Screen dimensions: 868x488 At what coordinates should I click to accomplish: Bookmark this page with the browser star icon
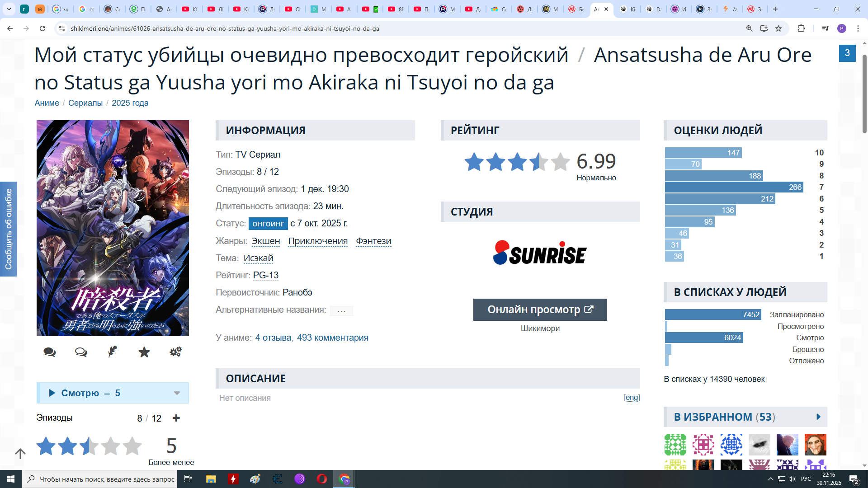pyautogui.click(x=778, y=28)
